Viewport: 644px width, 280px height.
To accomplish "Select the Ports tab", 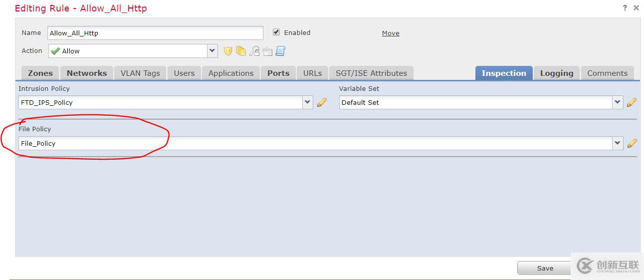I will [278, 73].
